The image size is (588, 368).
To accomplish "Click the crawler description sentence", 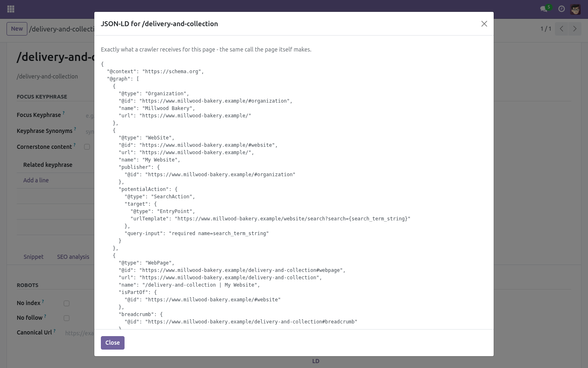I will coord(206,49).
